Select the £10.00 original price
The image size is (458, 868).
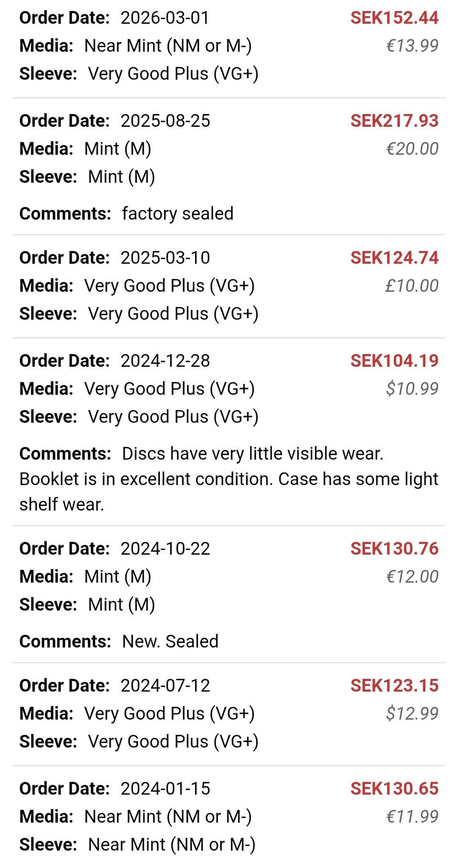click(x=412, y=286)
